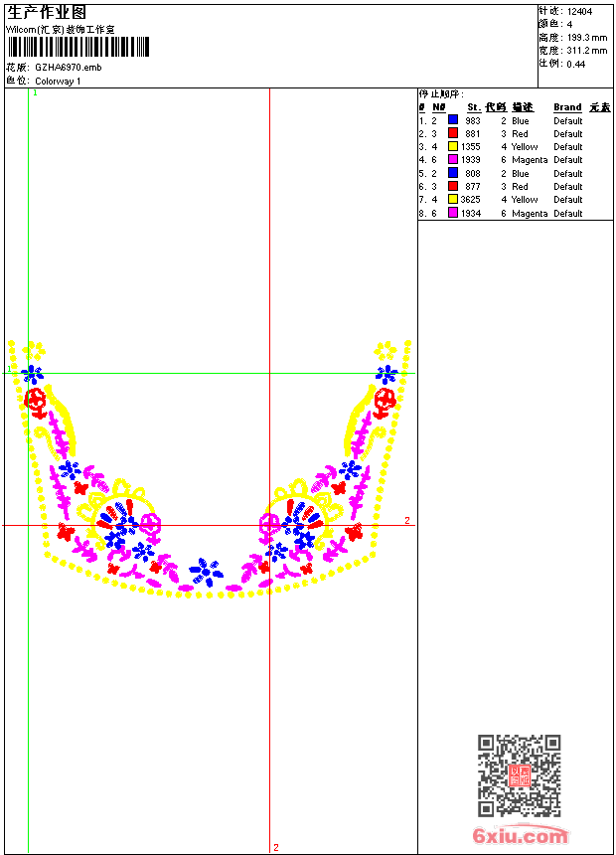Click the file name GZHA6970.emb

68,68
